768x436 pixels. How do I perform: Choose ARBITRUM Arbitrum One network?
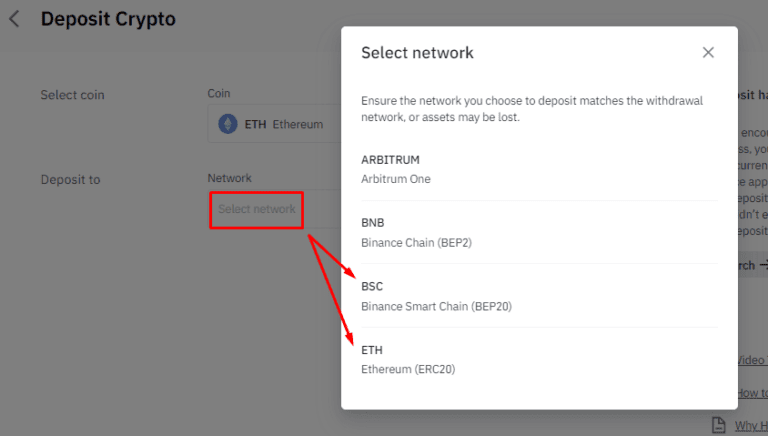[539, 169]
